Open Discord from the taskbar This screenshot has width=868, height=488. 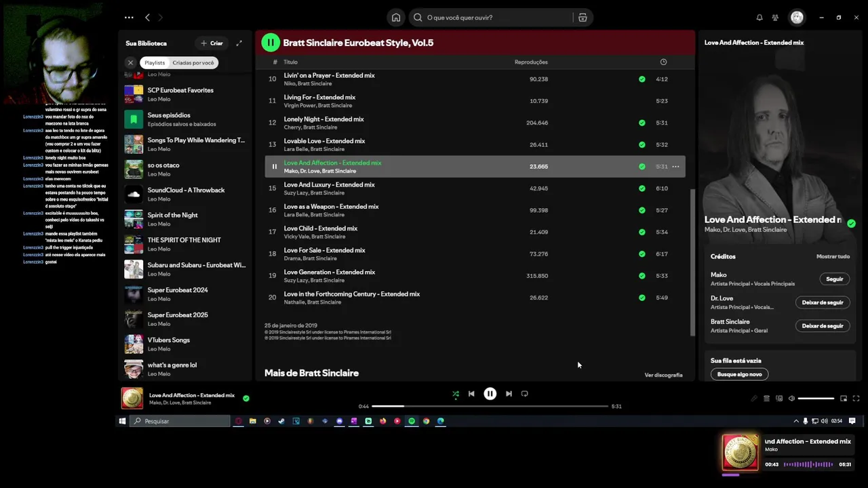pos(339,421)
